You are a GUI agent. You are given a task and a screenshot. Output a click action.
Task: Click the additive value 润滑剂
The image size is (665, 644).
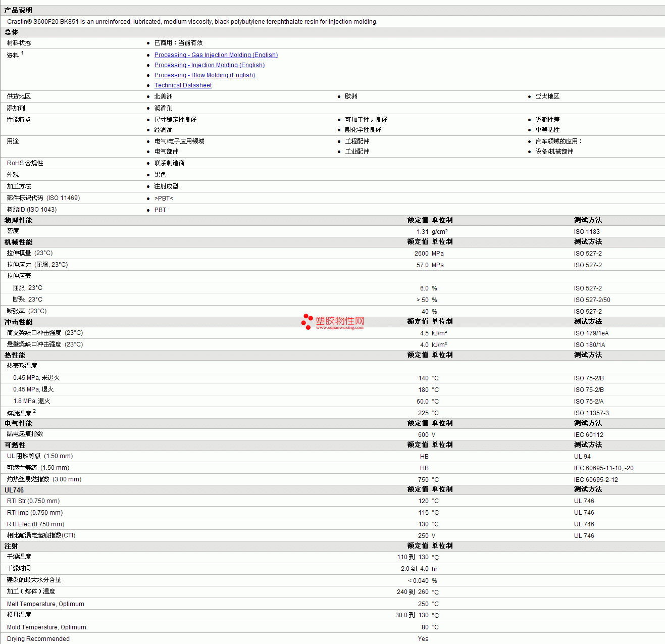point(163,108)
